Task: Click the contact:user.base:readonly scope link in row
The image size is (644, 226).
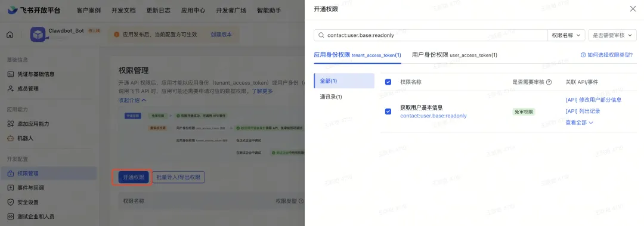Action: point(434,116)
